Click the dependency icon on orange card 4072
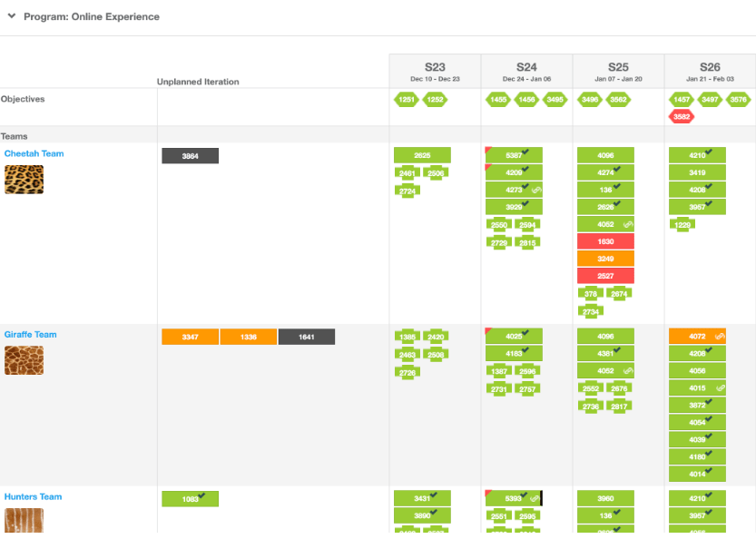 (x=720, y=337)
